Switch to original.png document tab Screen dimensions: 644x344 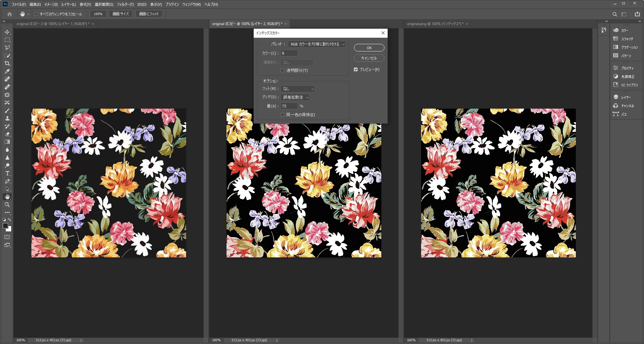[435, 24]
